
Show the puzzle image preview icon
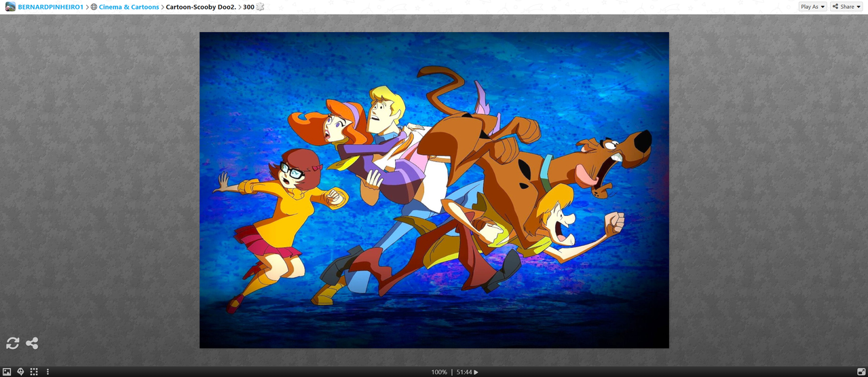pos(7,372)
